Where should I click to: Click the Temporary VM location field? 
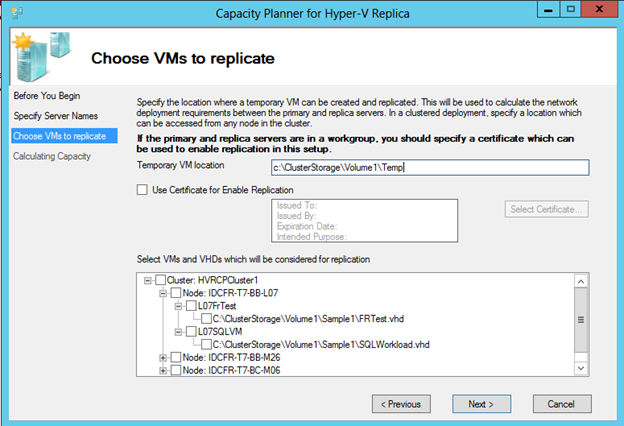click(430, 168)
